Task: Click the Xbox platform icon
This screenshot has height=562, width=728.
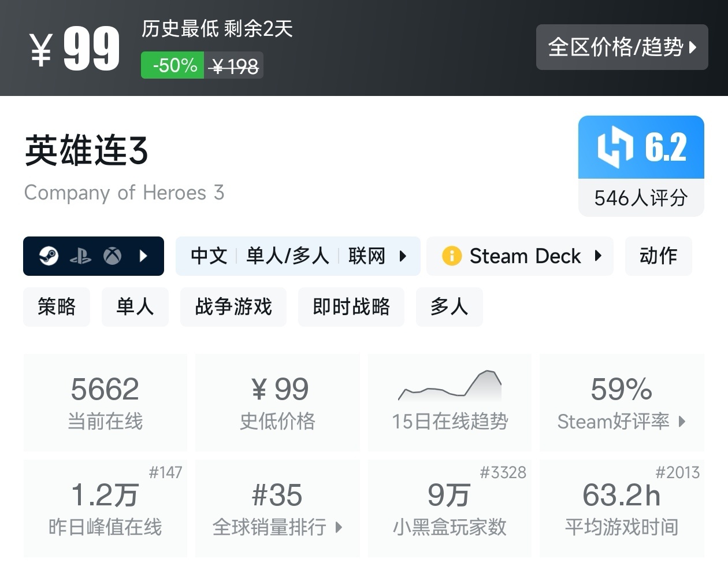Action: pyautogui.click(x=112, y=256)
